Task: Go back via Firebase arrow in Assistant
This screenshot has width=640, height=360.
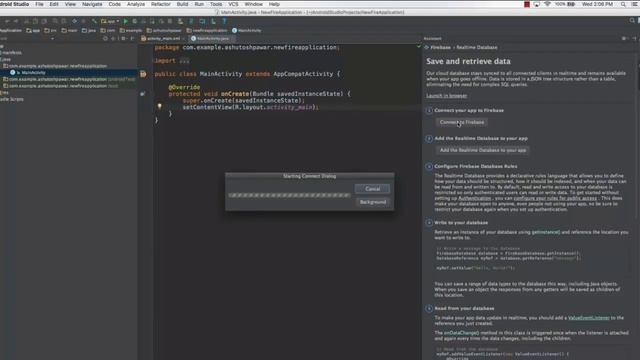Action: (x=427, y=47)
